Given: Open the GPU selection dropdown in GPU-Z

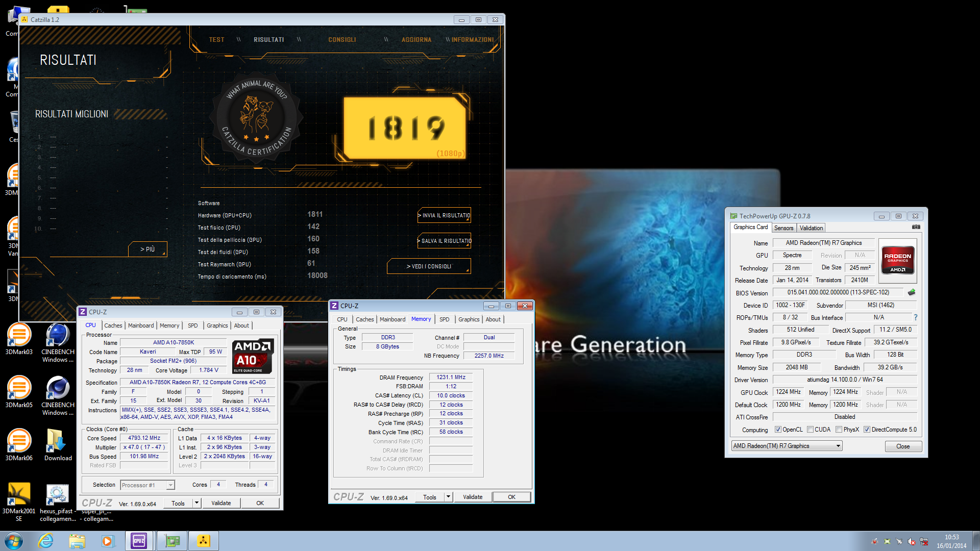Looking at the screenshot, I should (787, 446).
